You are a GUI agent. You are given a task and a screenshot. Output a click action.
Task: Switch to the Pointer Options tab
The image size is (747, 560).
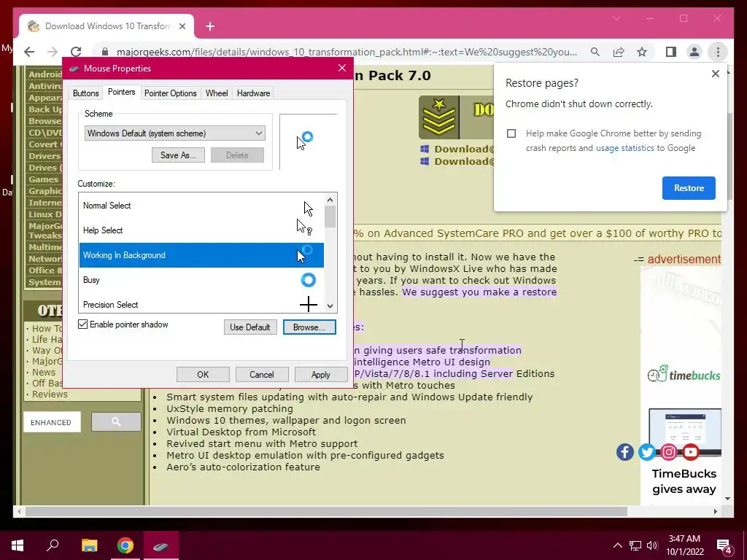[x=170, y=93]
